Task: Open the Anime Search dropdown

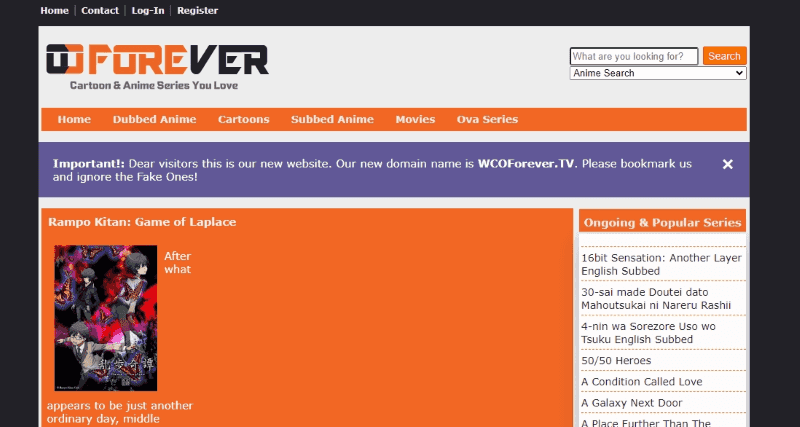Action: [x=658, y=73]
